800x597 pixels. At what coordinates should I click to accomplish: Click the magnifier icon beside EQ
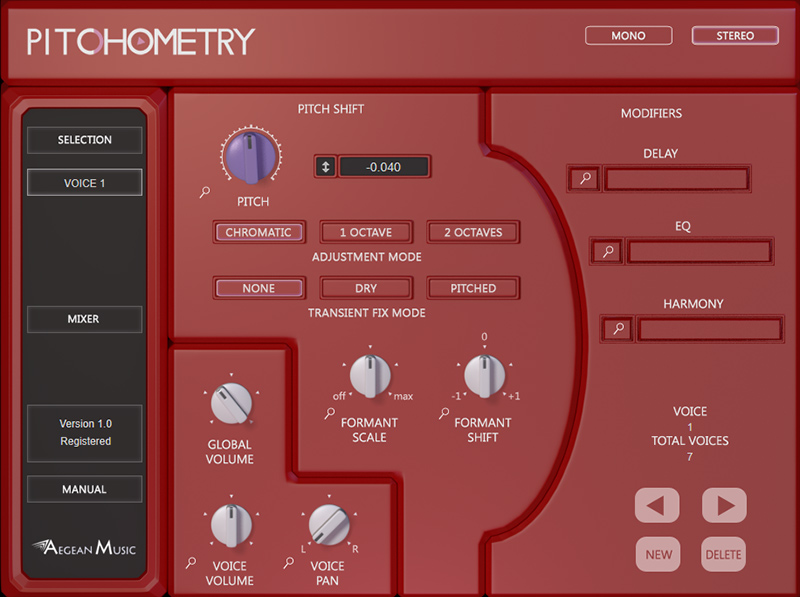click(606, 252)
